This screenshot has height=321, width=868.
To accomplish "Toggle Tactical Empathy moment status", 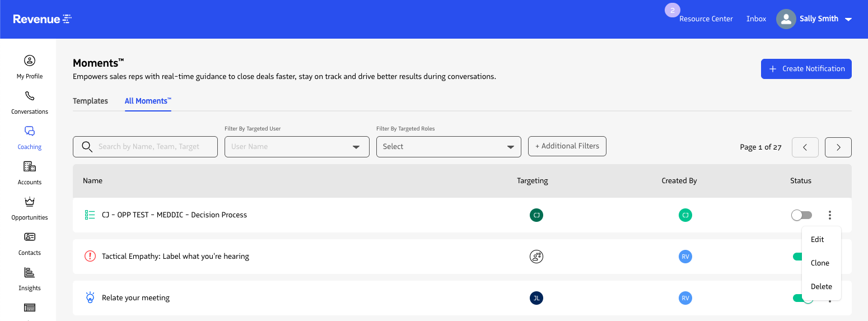I will pyautogui.click(x=797, y=257).
